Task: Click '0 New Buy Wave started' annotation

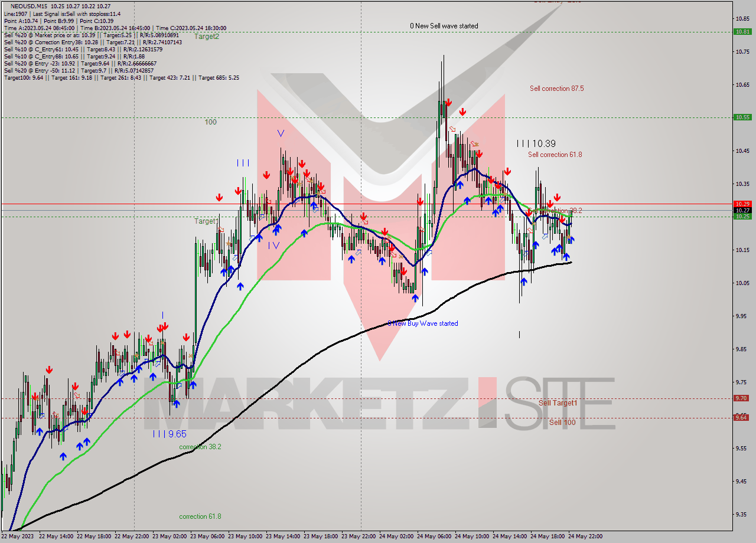Action: (x=423, y=323)
